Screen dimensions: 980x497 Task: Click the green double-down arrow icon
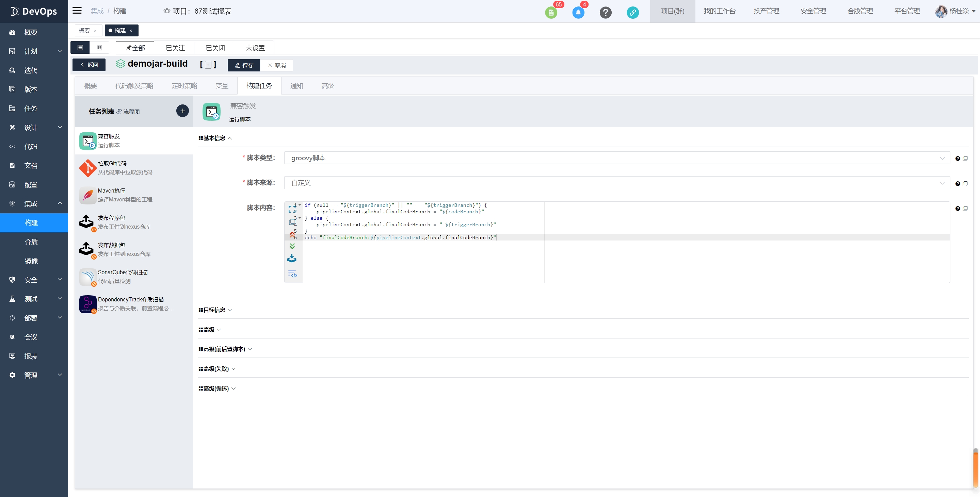[292, 246]
